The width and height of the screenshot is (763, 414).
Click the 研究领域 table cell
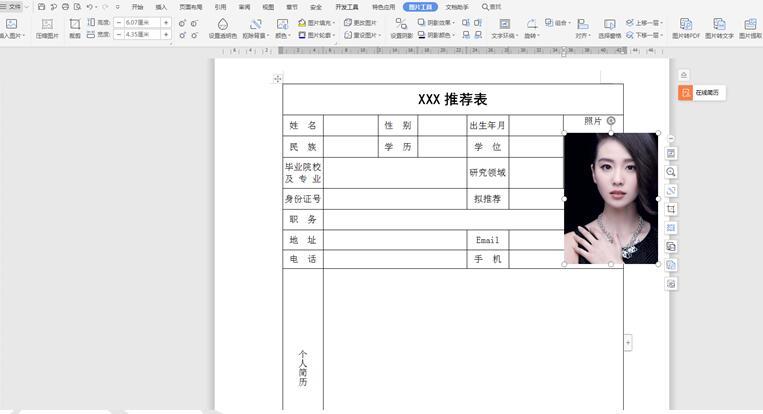click(x=488, y=173)
